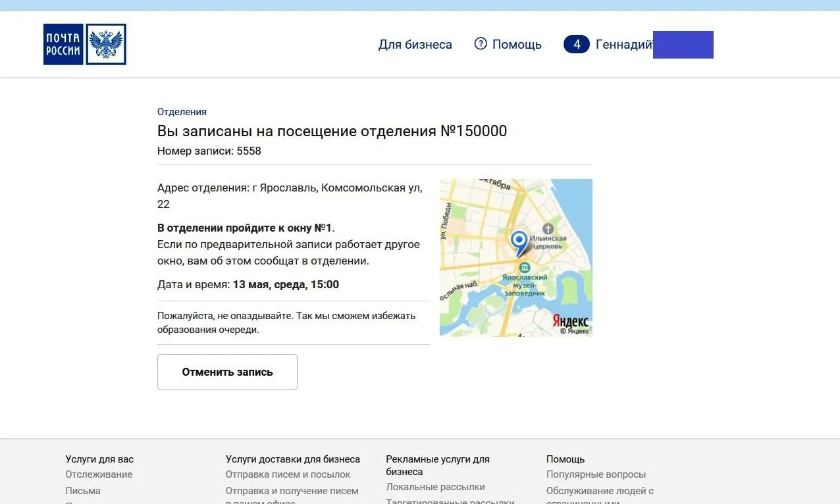Viewport: 840px width, 504px height.
Task: Open the Геннадий user profile menu
Action: point(623,45)
